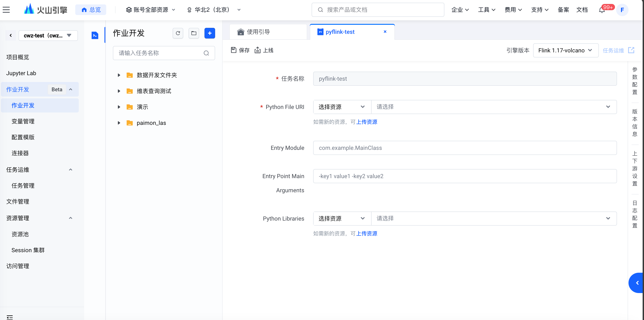This screenshot has height=320, width=644.
Task: Open 访问管理 in sidebar
Action: (x=17, y=266)
